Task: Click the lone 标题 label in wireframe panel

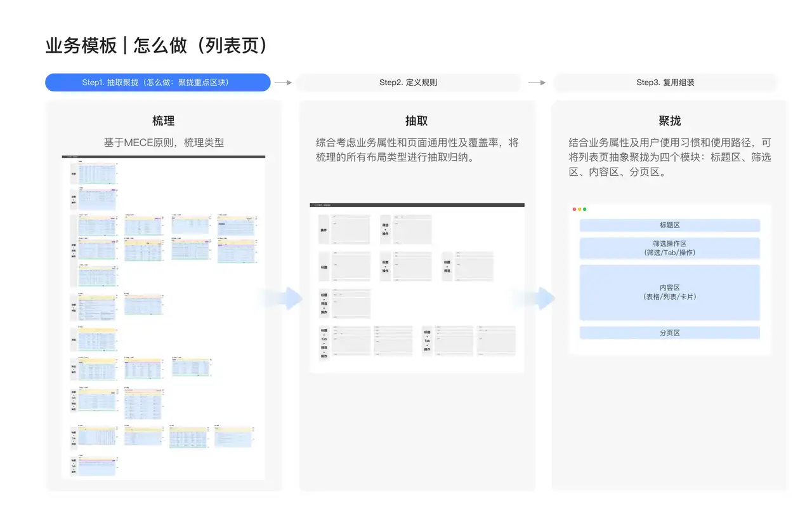Action: (x=324, y=267)
